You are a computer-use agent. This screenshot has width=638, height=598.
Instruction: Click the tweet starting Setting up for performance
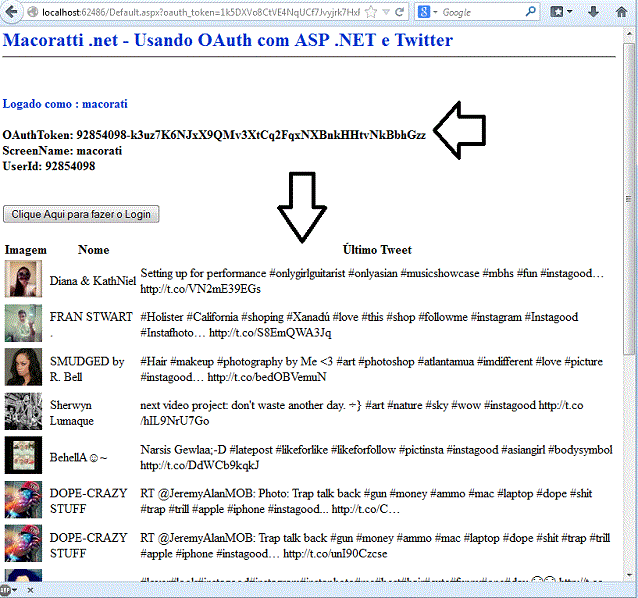click(x=372, y=281)
